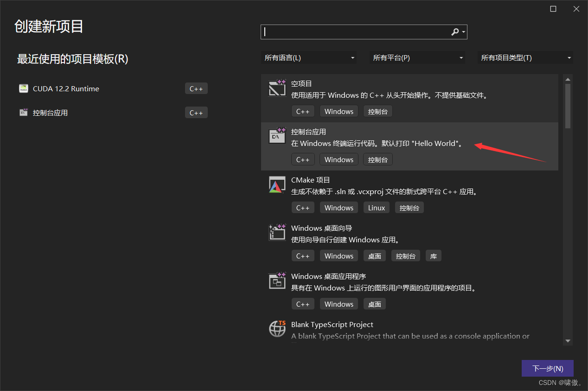Select the 空项目 (Empty Project) template icon
588x391 pixels.
click(277, 88)
